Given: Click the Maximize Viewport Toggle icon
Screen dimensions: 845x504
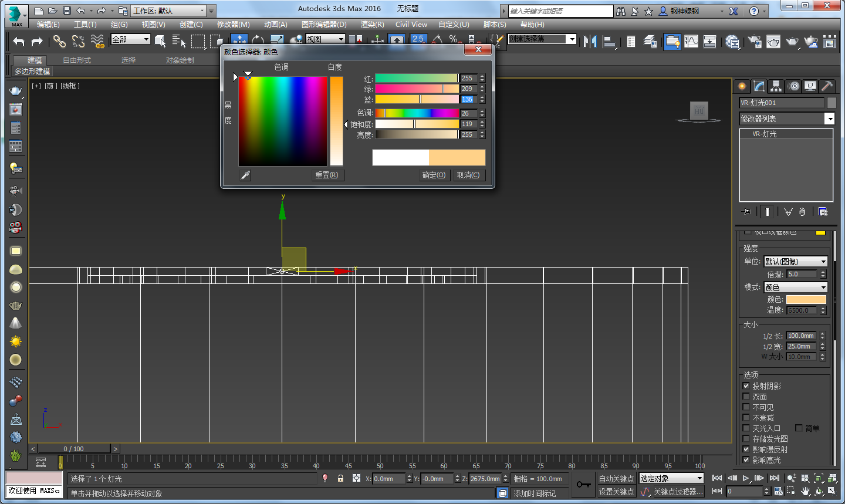Looking at the screenshot, I should (x=832, y=491).
